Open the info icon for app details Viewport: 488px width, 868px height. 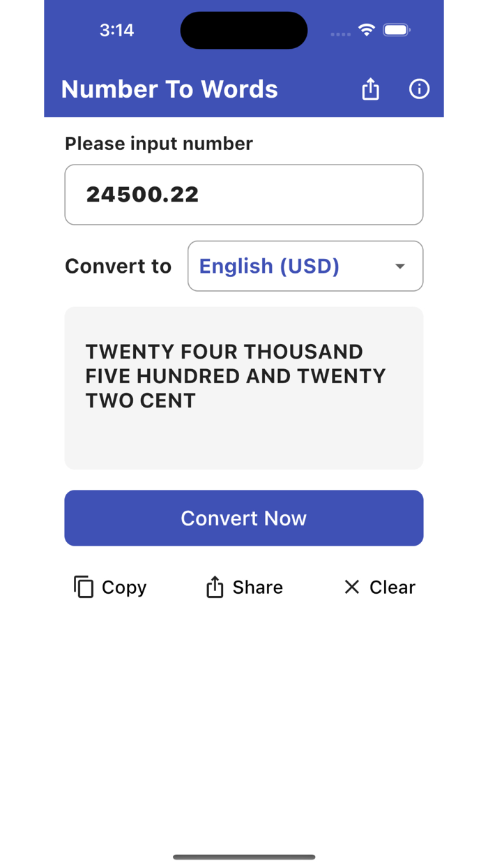[x=419, y=89]
